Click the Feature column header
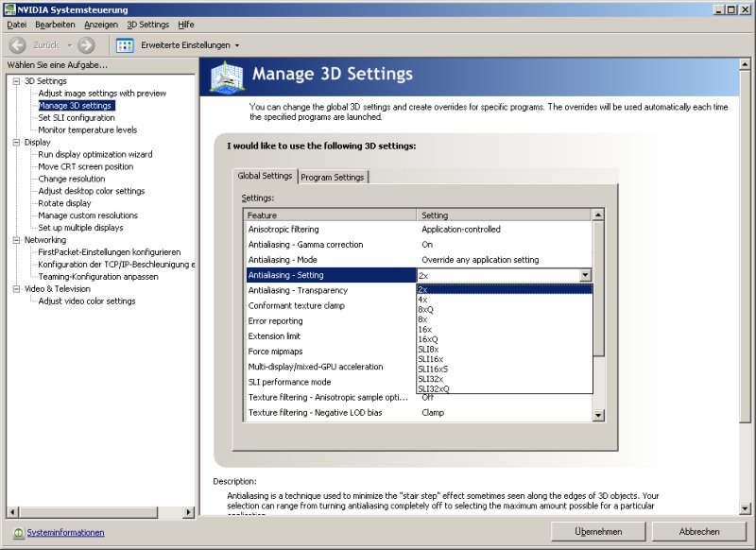Screen dimensions: 756x550 pyautogui.click(x=330, y=215)
